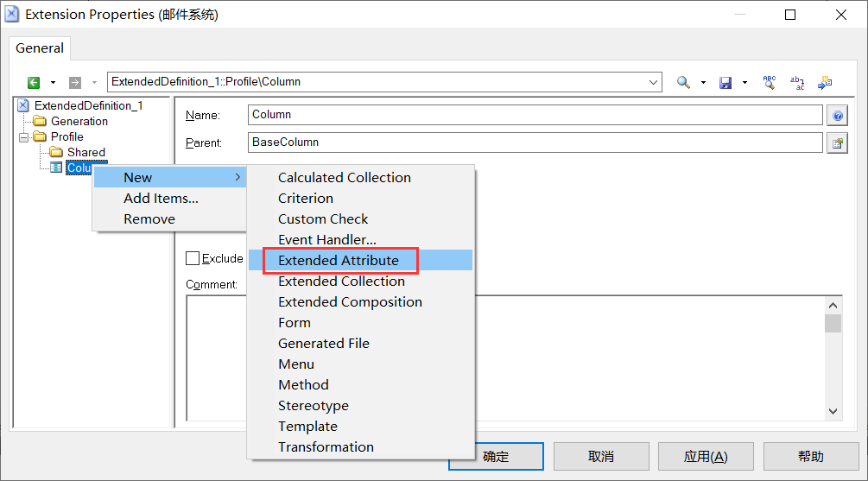The image size is (868, 481).
Task: Select Criterion from submenu
Action: coord(360,198)
